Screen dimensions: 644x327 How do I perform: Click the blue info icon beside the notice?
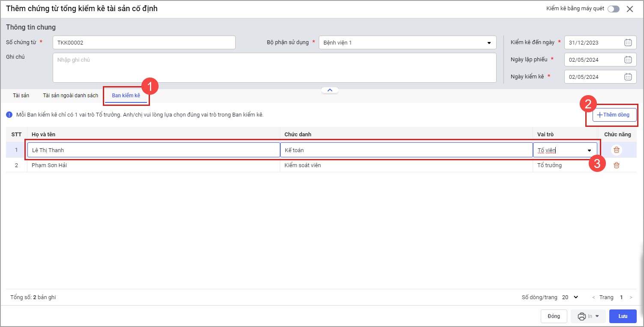9,115
